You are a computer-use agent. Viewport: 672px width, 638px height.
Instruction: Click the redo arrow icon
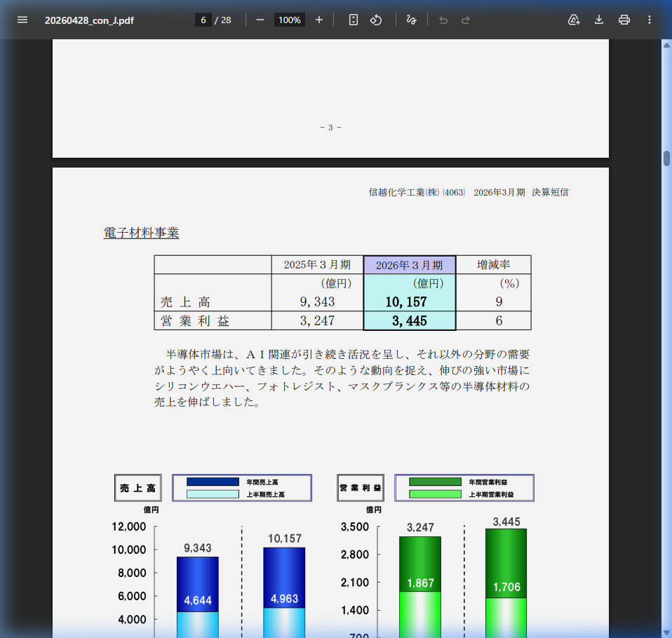coord(466,20)
